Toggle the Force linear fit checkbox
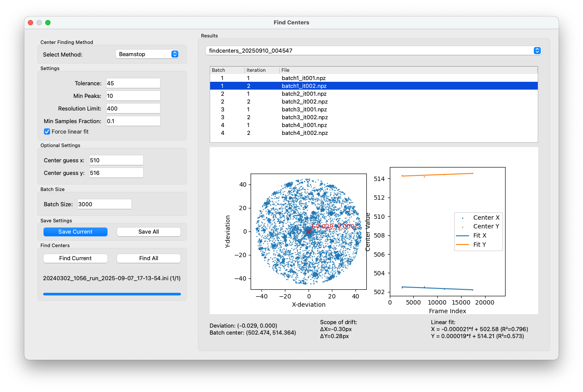The width and height of the screenshot is (583, 392). coord(47,131)
